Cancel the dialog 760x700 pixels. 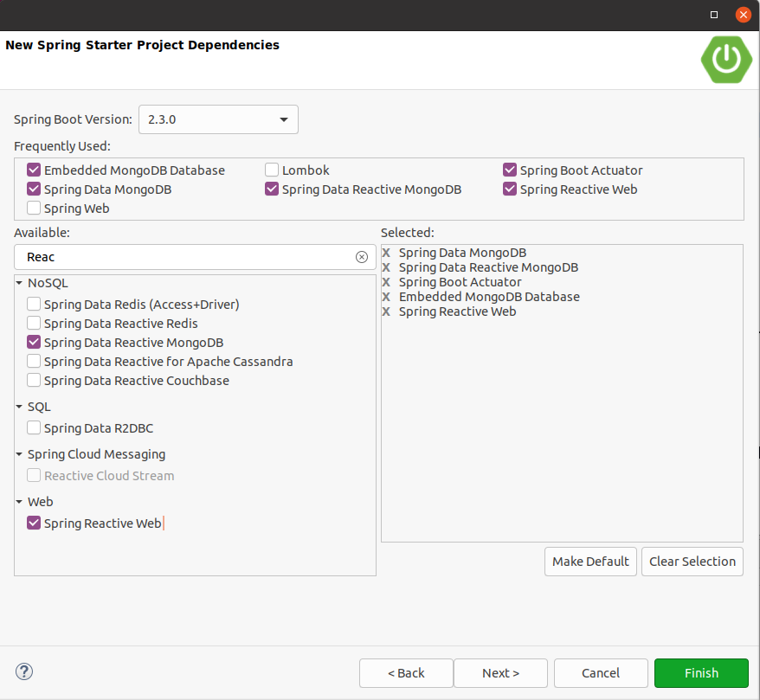601,673
